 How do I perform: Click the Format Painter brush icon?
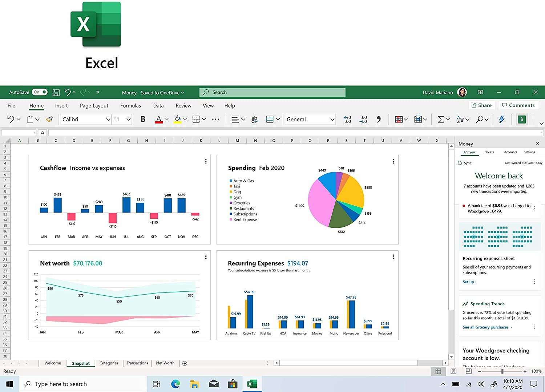(x=49, y=119)
